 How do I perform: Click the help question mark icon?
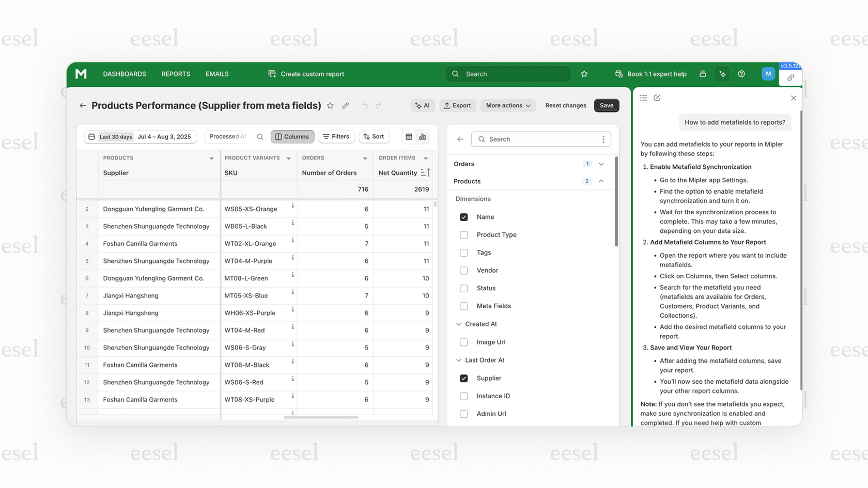point(741,74)
